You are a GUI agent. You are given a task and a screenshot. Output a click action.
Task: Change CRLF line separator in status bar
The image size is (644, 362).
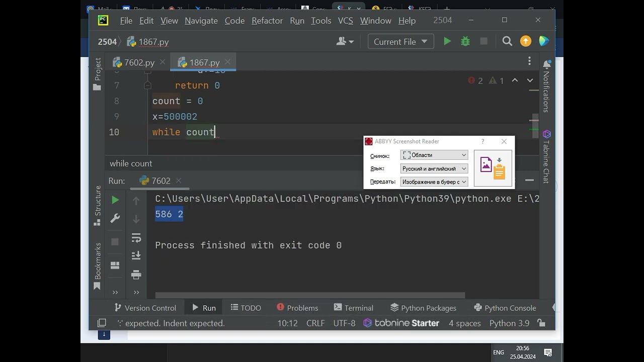tap(315, 323)
